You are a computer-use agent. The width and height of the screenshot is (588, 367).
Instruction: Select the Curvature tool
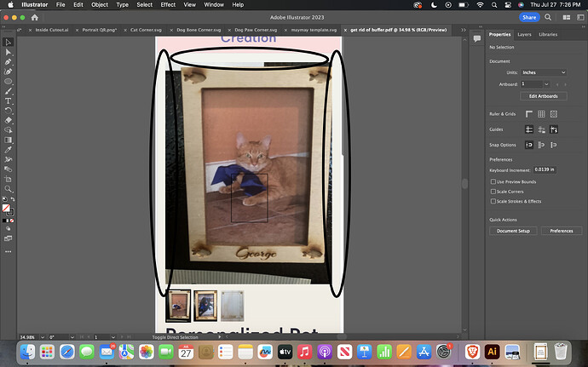(9, 72)
